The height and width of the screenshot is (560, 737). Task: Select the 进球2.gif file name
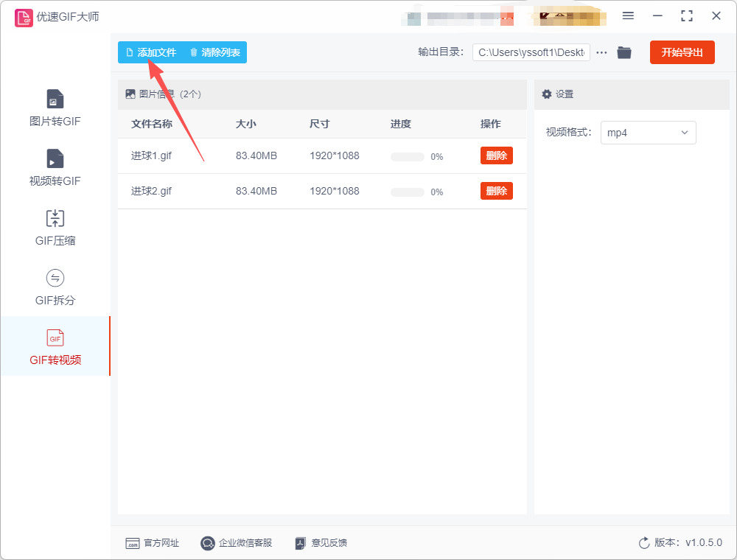[151, 191]
